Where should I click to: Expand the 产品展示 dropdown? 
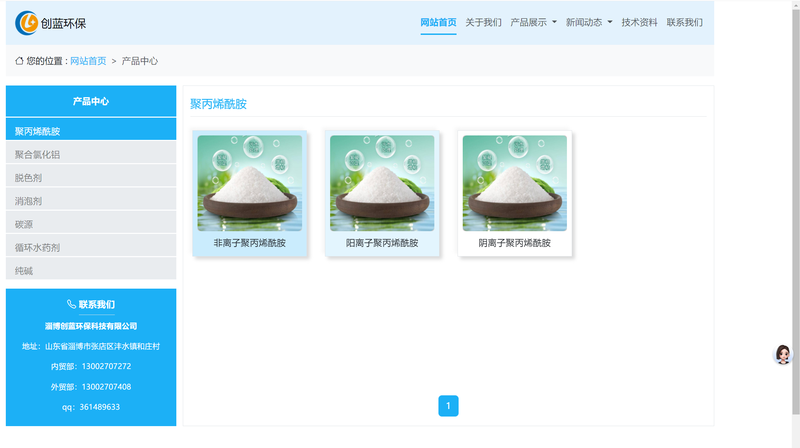(533, 22)
